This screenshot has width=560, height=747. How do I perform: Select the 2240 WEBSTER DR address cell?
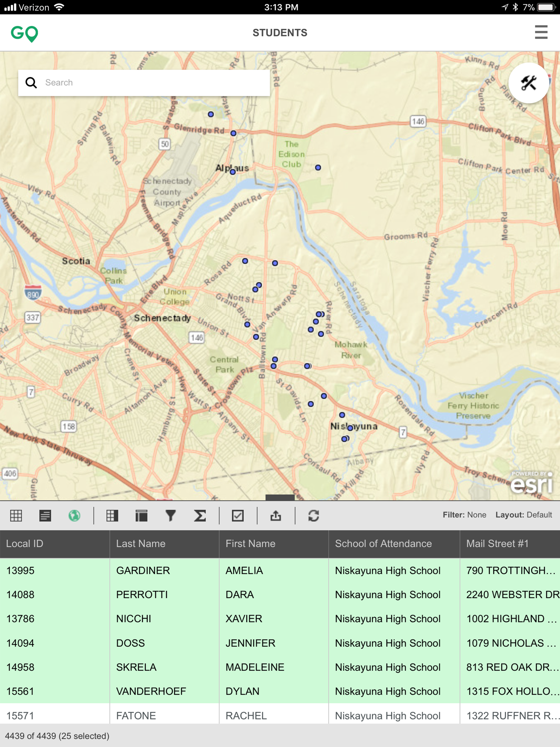[510, 595]
